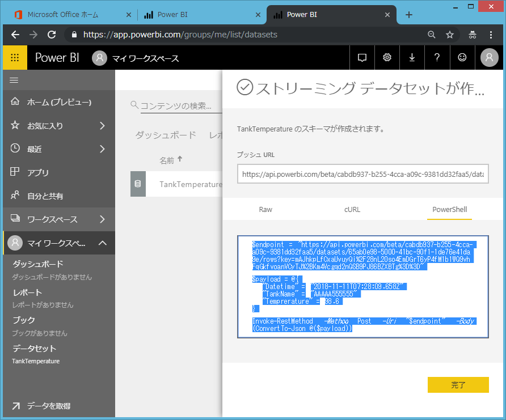Switch to the Raw tab
The image size is (506, 420).
pos(265,210)
